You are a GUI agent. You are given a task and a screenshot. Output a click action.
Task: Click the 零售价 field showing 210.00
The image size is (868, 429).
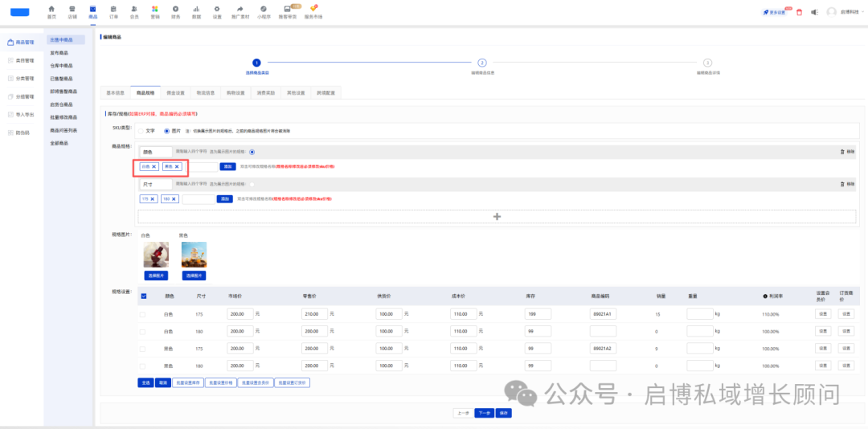[x=314, y=314]
